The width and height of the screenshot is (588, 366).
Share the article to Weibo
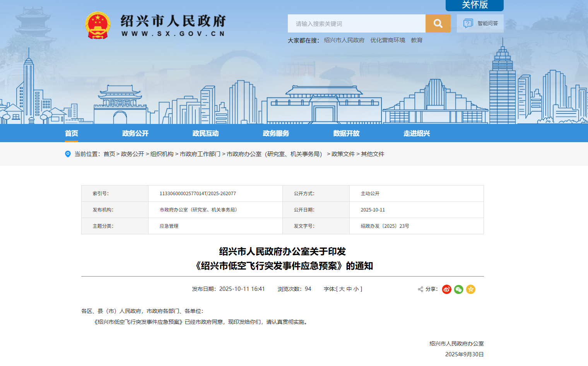tap(446, 289)
